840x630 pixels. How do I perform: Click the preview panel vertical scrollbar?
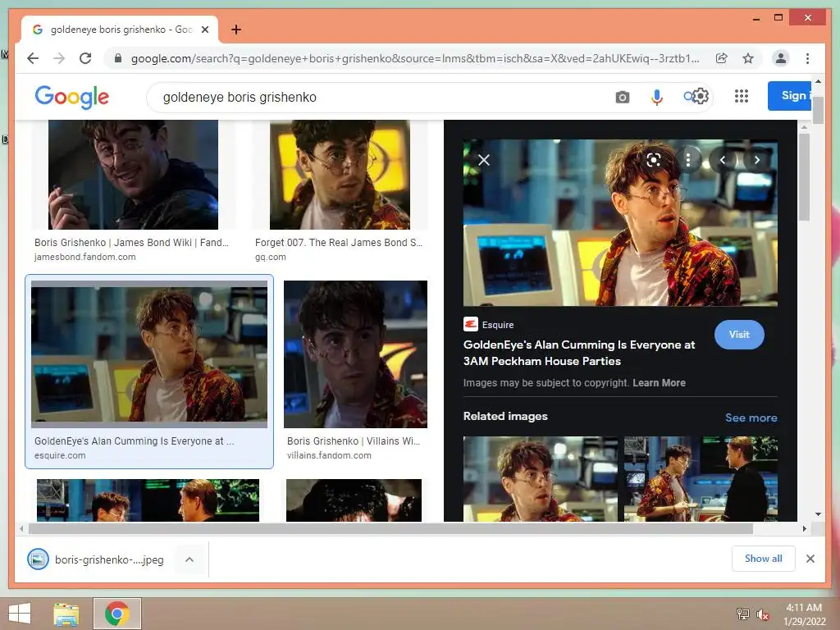coord(804,177)
